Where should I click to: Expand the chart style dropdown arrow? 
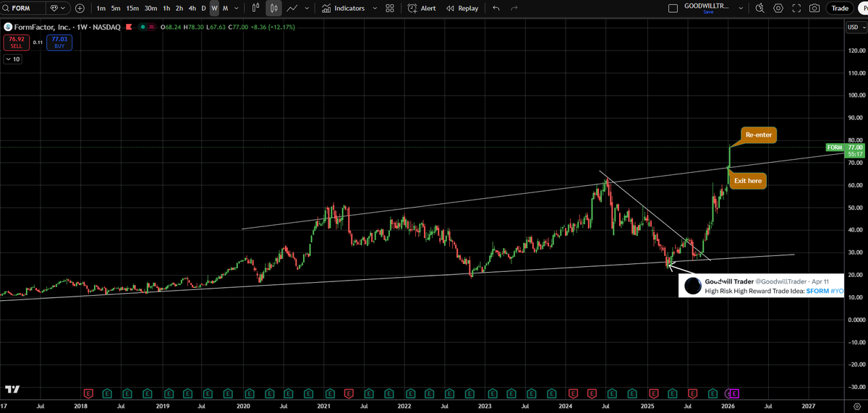coord(307,9)
